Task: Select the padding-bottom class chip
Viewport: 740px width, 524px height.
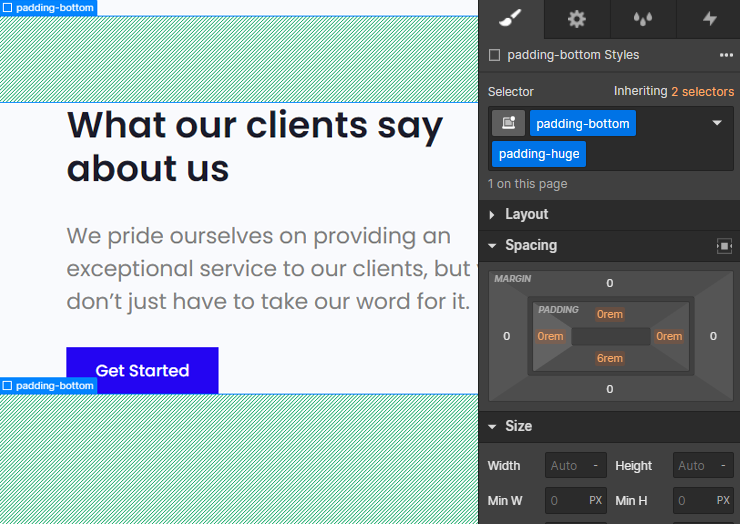Action: 582,124
